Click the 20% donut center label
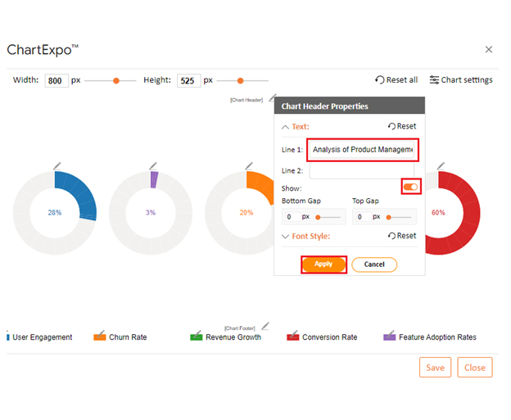The height and width of the screenshot is (420, 511). click(x=246, y=212)
